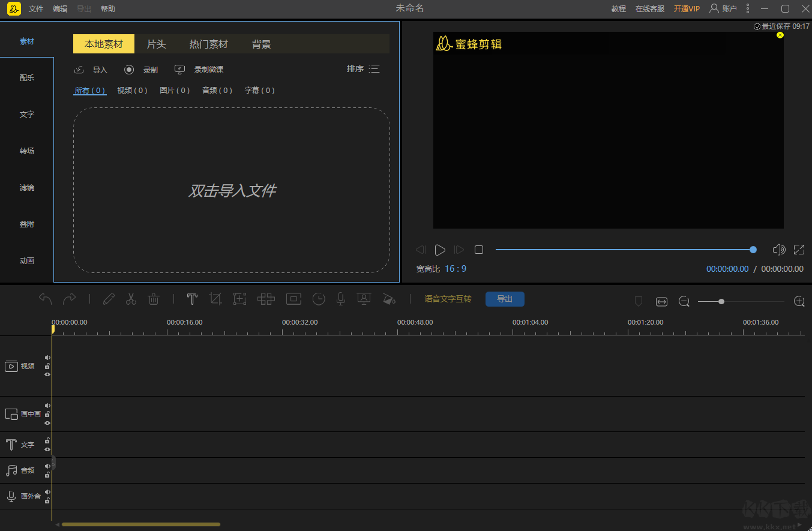
Task: Mute the 画中画 track
Action: coord(47,406)
